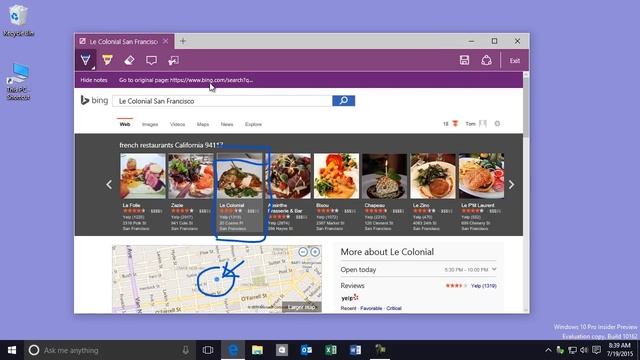640x360 pixels.
Task: Show previous restaurants in the carousel
Action: pos(109,184)
